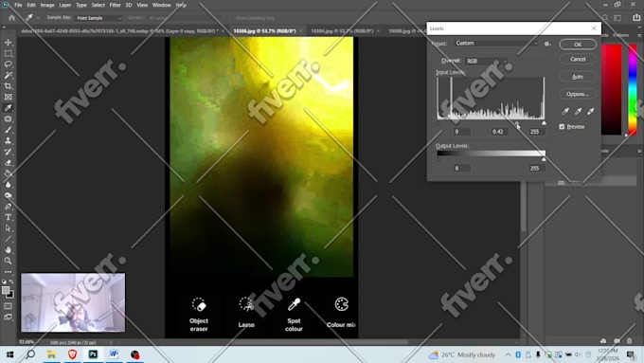The image size is (644, 363).
Task: Click the white output level slider triangle
Action: click(x=544, y=159)
